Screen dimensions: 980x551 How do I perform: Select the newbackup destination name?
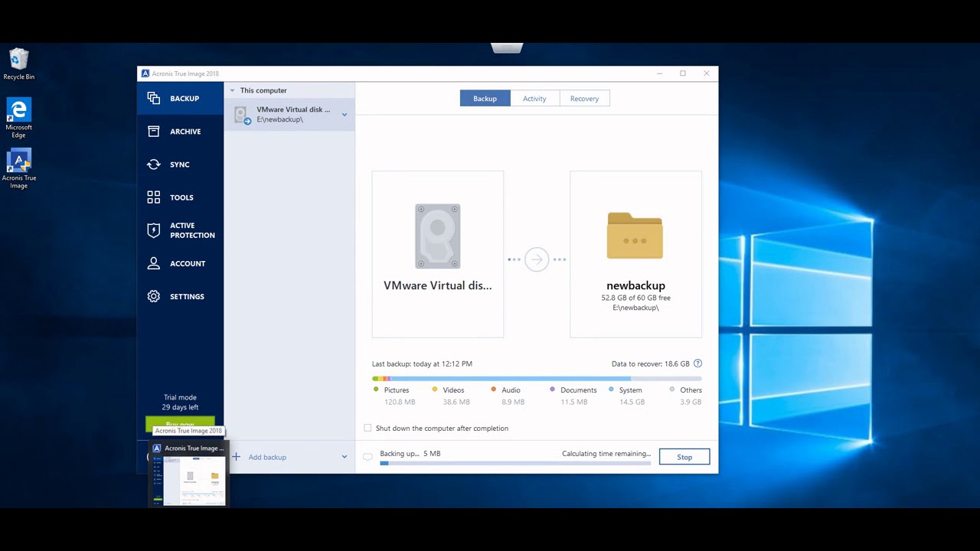[635, 285]
